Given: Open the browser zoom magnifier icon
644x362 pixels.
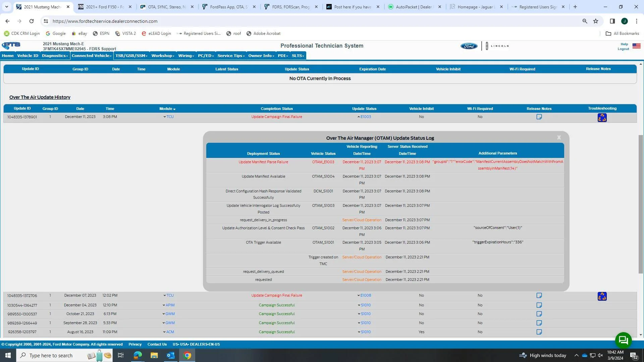Looking at the screenshot, I should [x=585, y=21].
